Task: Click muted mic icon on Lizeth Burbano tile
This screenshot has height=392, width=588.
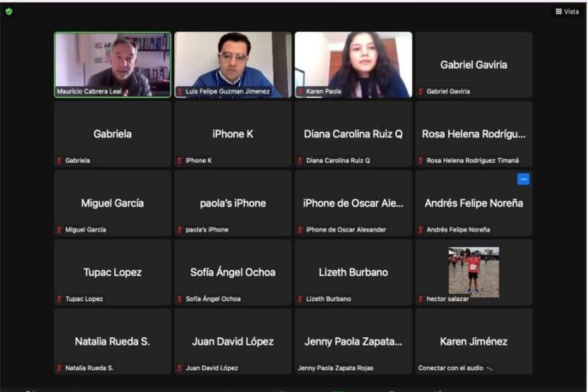Action: [301, 299]
